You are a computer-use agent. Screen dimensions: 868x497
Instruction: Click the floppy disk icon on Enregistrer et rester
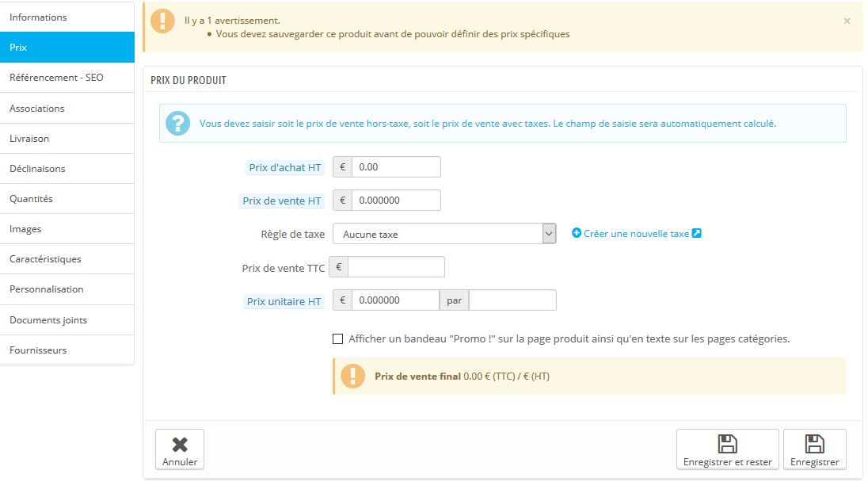(x=727, y=444)
